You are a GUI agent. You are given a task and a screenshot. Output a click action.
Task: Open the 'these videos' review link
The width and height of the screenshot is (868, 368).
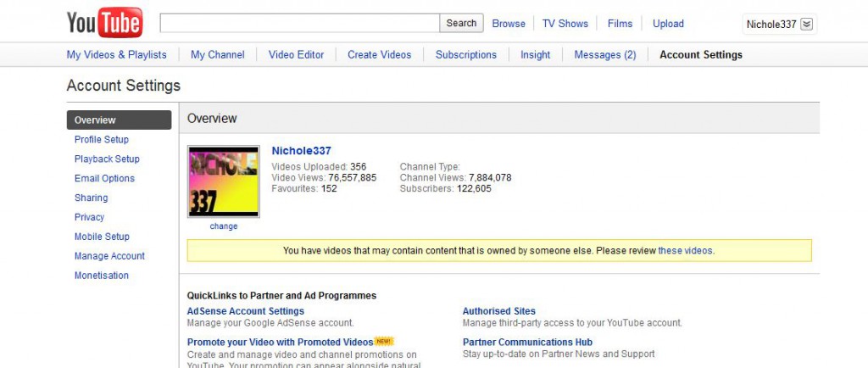pyautogui.click(x=685, y=250)
